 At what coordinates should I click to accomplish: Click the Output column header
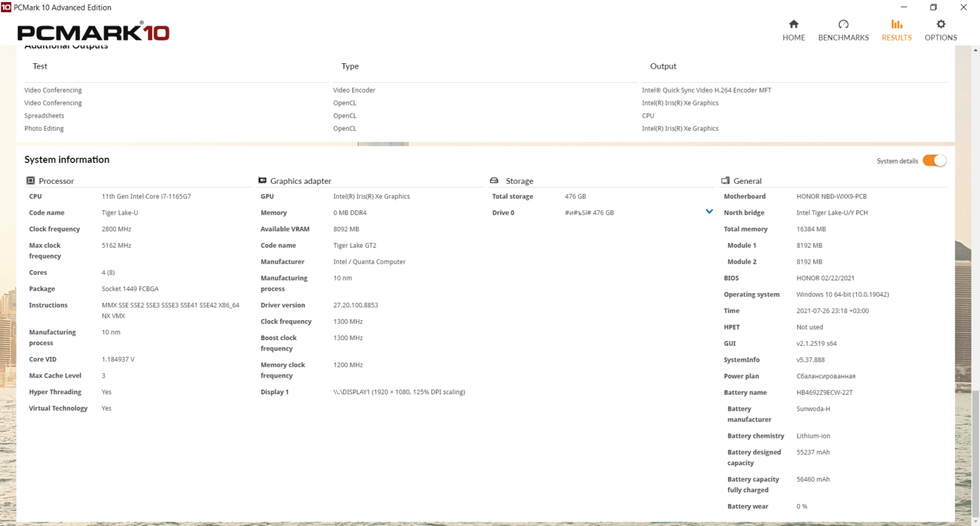click(663, 66)
